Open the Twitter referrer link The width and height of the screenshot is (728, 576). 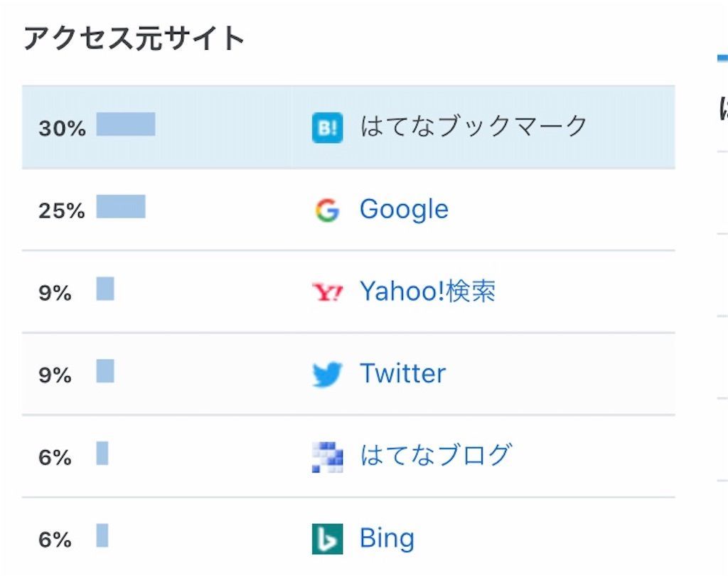[x=402, y=373]
